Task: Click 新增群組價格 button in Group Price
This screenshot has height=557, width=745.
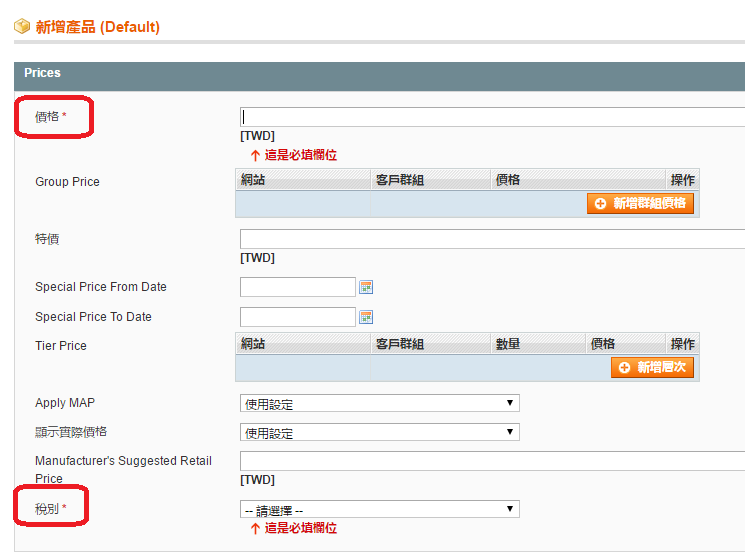Action: coord(640,204)
